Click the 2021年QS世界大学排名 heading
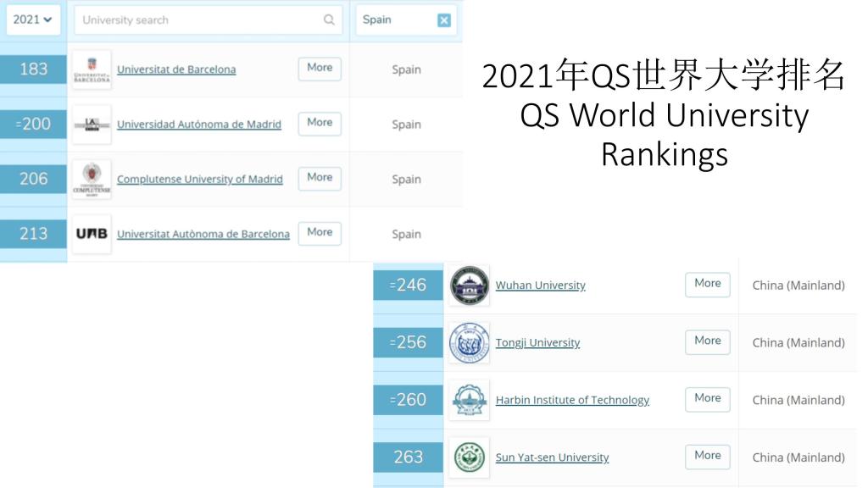Viewport: 868px width, 488px height. 664,75
